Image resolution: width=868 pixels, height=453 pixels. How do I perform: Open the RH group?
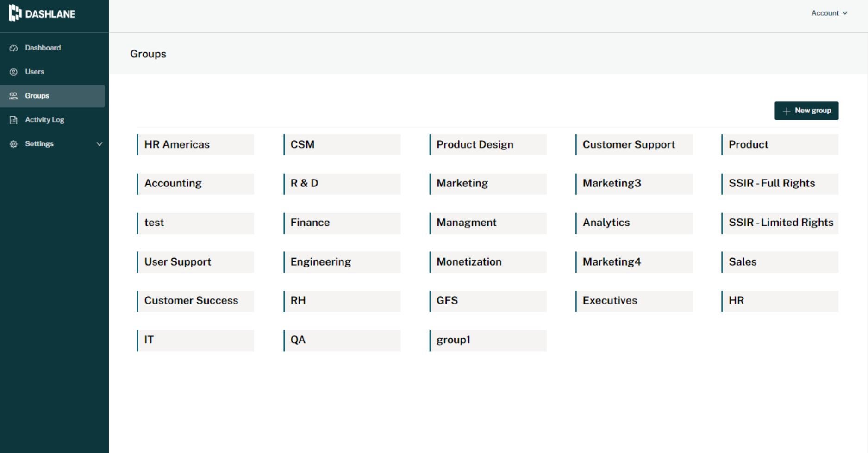point(342,301)
